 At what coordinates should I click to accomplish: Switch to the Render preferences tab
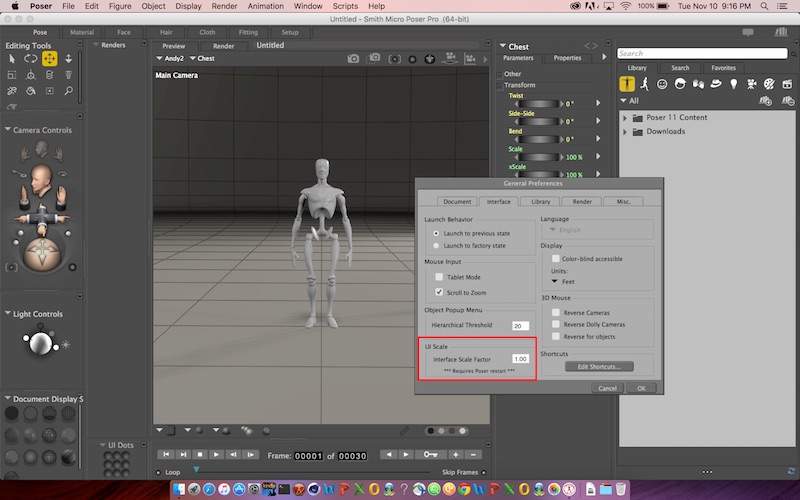pos(582,202)
